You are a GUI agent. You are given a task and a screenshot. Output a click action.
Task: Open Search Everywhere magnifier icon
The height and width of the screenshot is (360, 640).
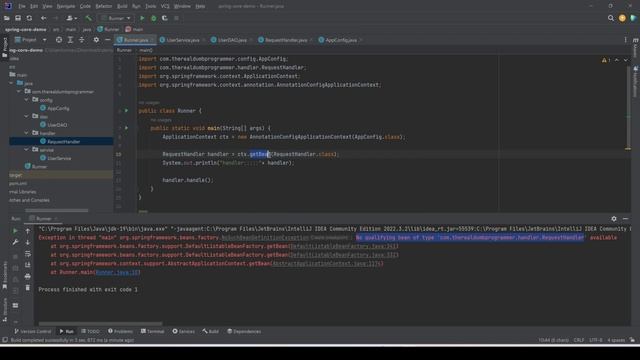pyautogui.click(x=611, y=18)
